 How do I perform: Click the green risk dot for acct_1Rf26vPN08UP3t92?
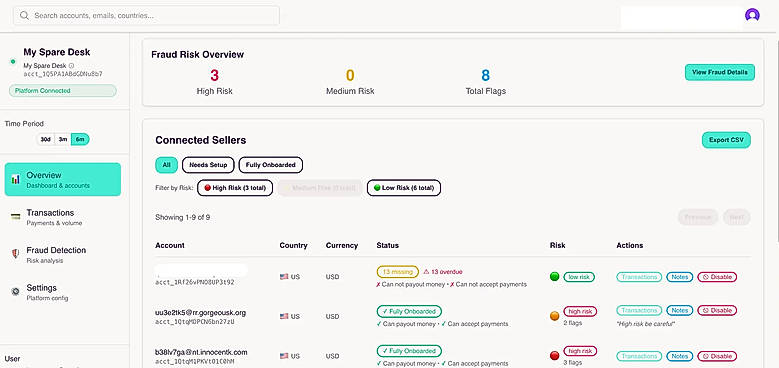[x=555, y=277]
